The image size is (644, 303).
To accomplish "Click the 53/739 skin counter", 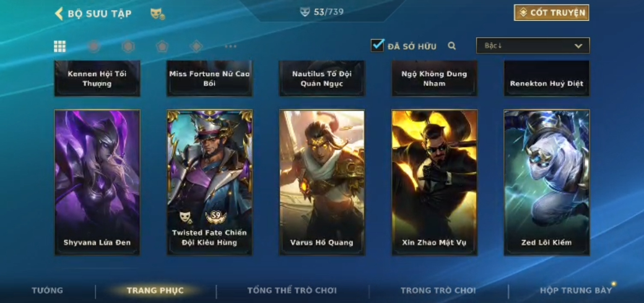I will tap(322, 12).
